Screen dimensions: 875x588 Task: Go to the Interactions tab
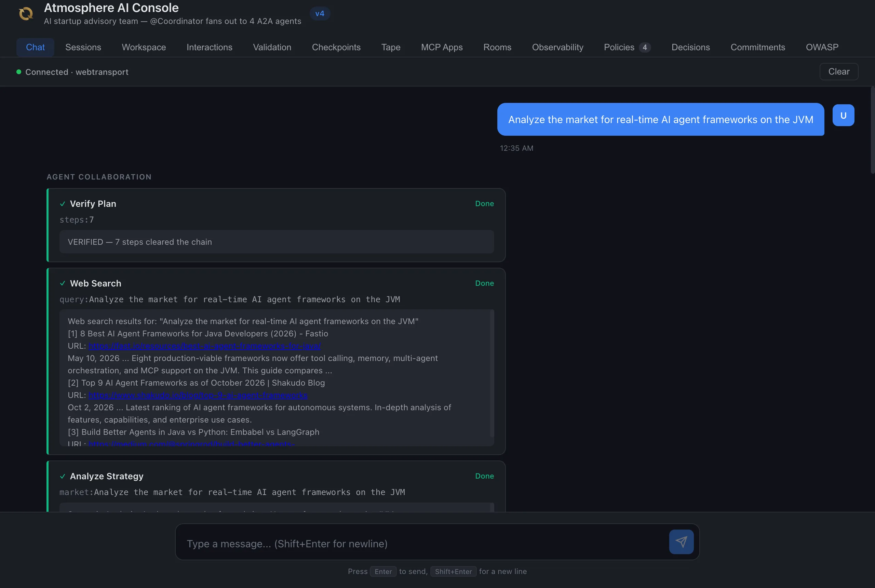[x=209, y=47]
